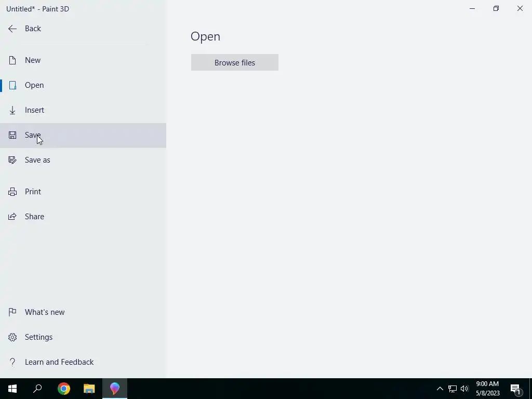The width and height of the screenshot is (532, 399).
Task: Minimize the Paint 3D window
Action: pyautogui.click(x=472, y=8)
